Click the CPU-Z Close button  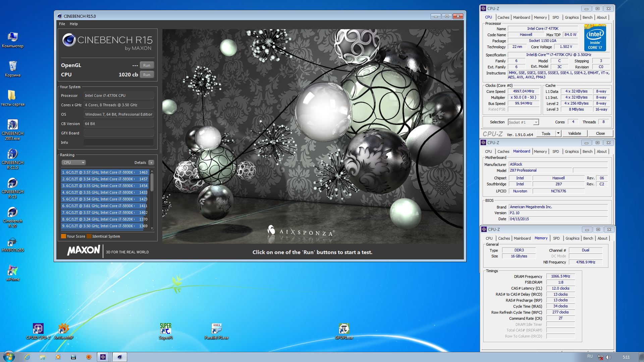(600, 133)
